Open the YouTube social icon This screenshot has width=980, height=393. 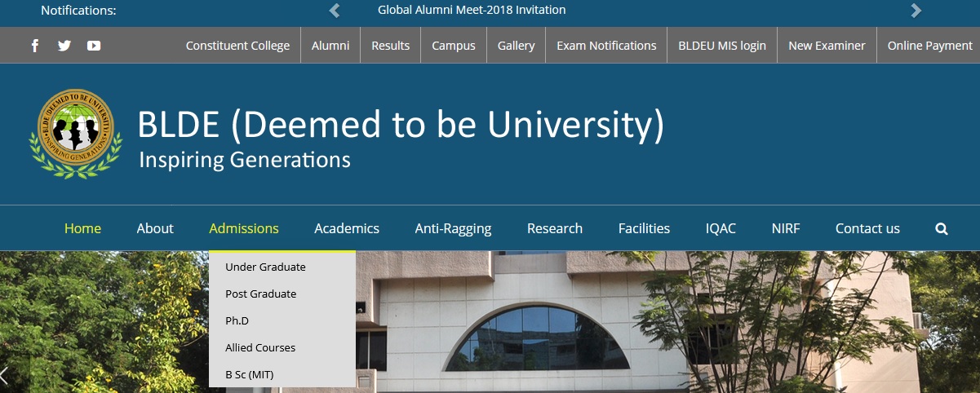(x=94, y=46)
